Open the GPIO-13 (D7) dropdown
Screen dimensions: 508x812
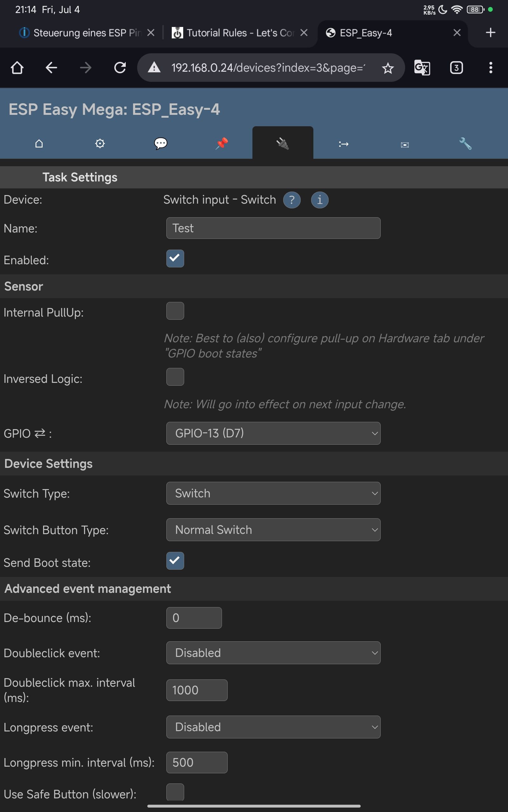(273, 433)
